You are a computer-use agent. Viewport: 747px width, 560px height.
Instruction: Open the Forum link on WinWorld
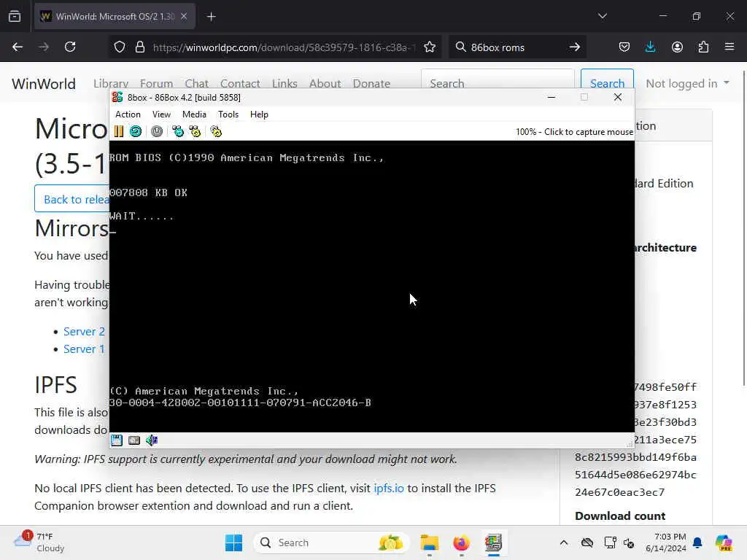(156, 84)
